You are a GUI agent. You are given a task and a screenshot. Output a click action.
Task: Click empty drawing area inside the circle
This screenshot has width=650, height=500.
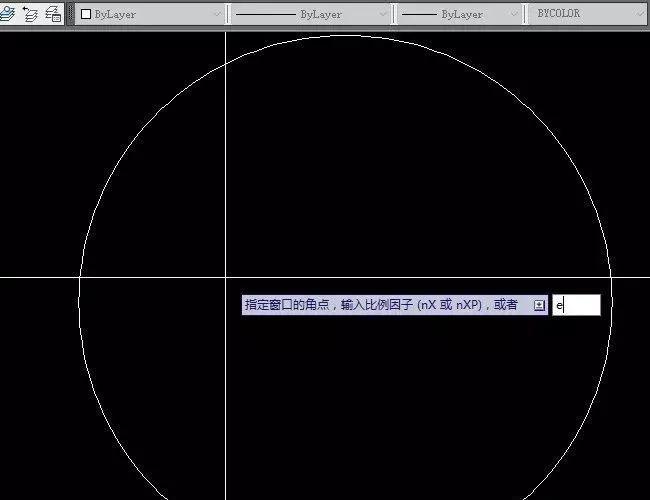point(400,180)
